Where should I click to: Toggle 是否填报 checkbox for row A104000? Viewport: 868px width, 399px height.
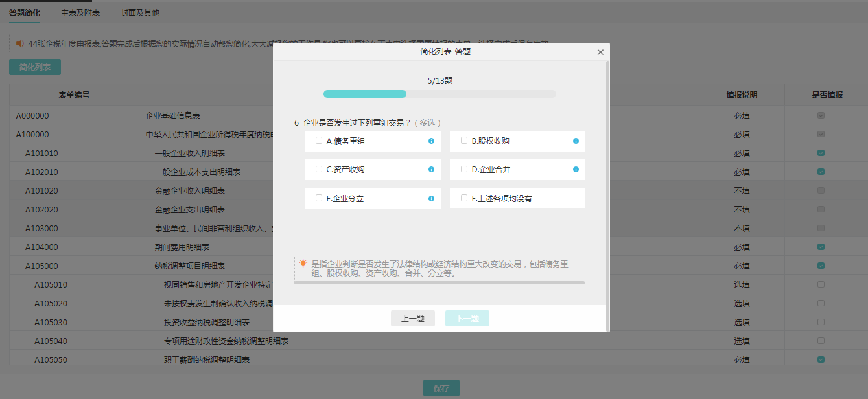click(821, 247)
